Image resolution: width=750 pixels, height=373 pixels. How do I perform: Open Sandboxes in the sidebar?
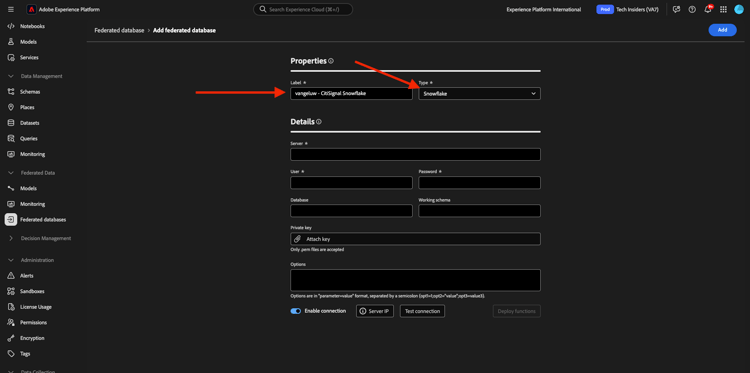click(x=32, y=291)
